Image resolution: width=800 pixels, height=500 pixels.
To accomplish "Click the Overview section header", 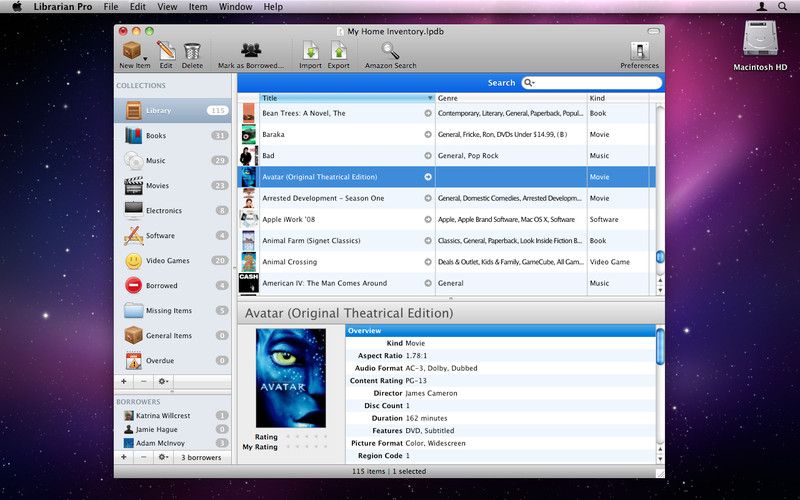I will click(x=500, y=331).
